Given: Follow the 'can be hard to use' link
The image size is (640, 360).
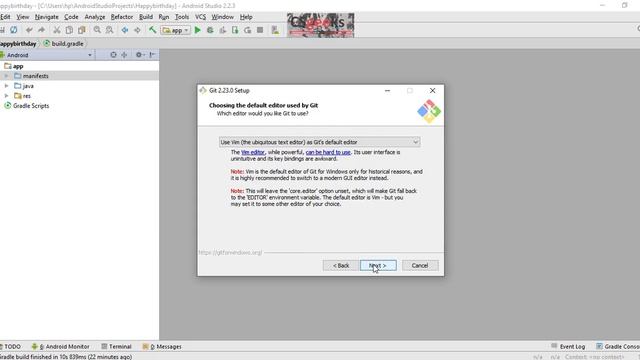Looking at the screenshot, I should click(x=328, y=152).
